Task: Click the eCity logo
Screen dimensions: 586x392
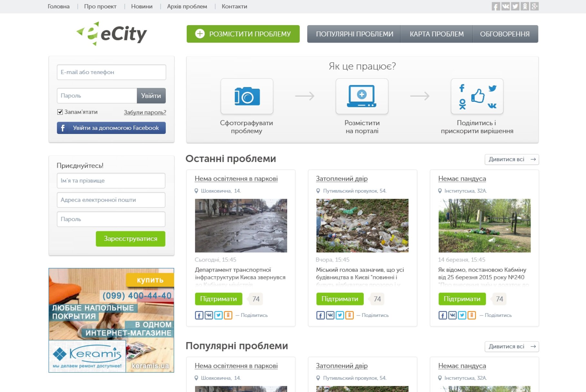Action: pos(111,33)
